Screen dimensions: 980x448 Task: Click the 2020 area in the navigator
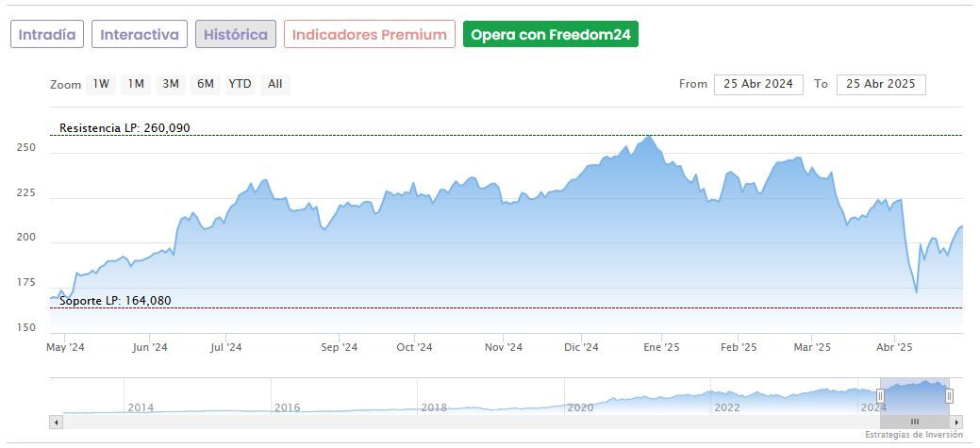(580, 407)
